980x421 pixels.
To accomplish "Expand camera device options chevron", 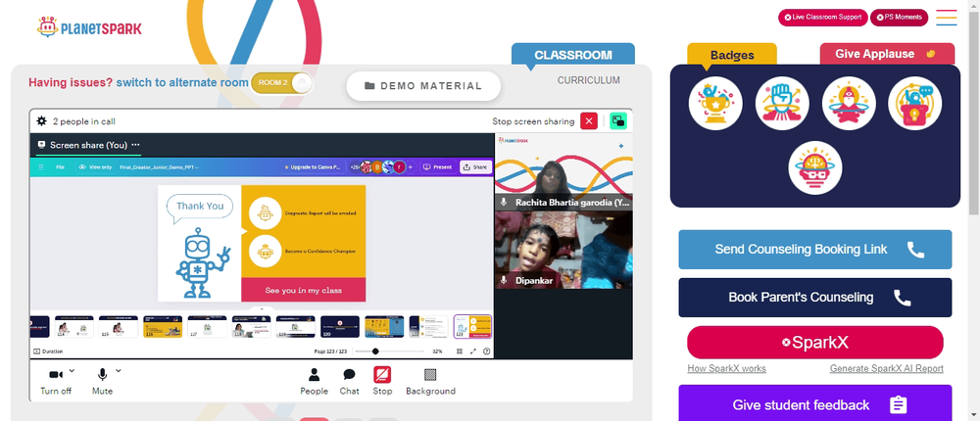I will (x=72, y=370).
